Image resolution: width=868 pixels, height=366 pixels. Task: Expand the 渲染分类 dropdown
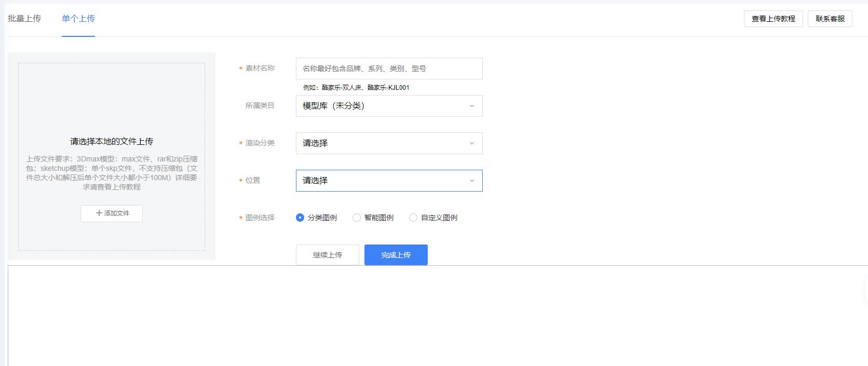pyautogui.click(x=389, y=143)
